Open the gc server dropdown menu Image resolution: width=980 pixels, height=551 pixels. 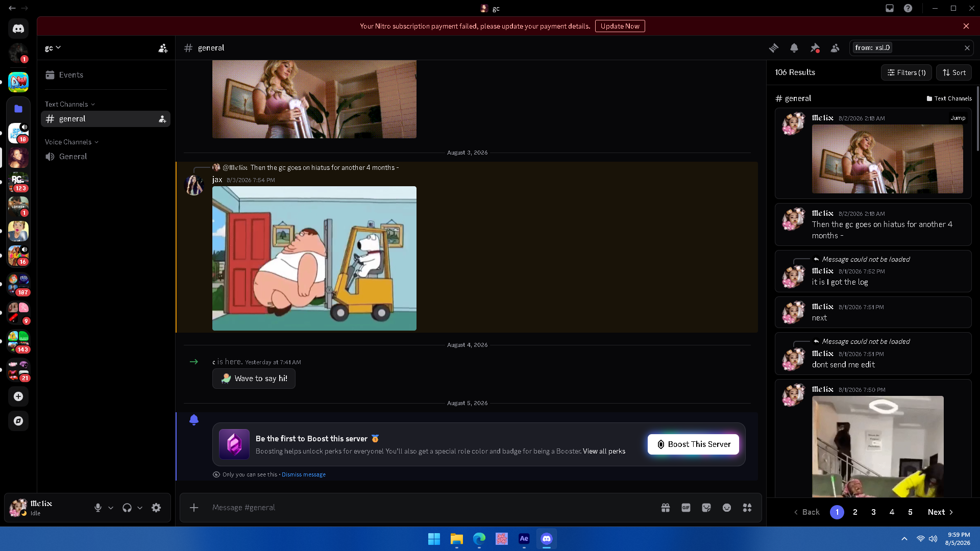point(53,48)
